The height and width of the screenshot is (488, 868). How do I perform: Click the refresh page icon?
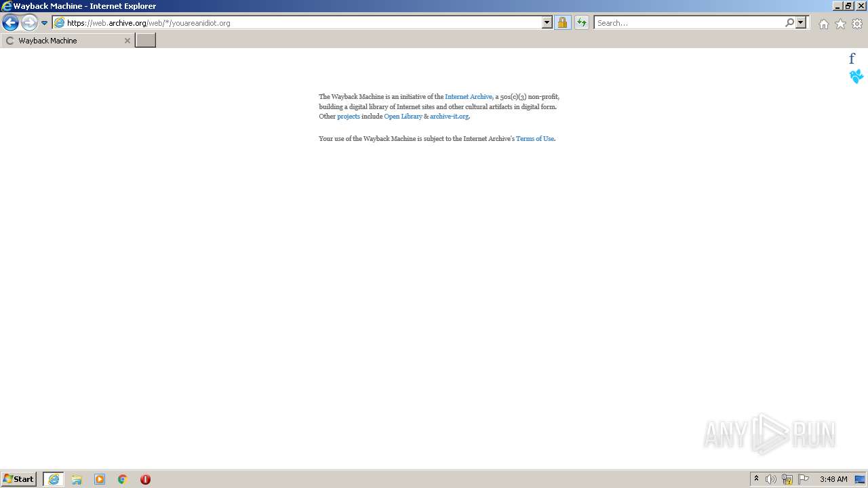[x=582, y=23]
